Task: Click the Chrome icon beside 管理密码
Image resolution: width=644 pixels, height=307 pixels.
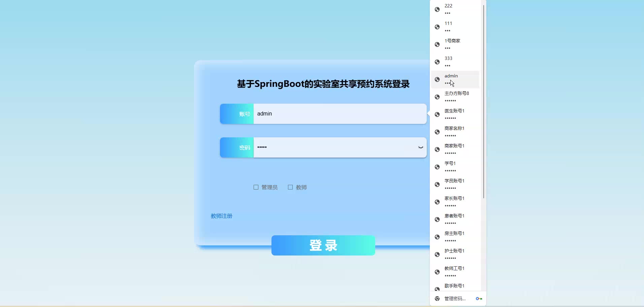Action: pos(437,299)
